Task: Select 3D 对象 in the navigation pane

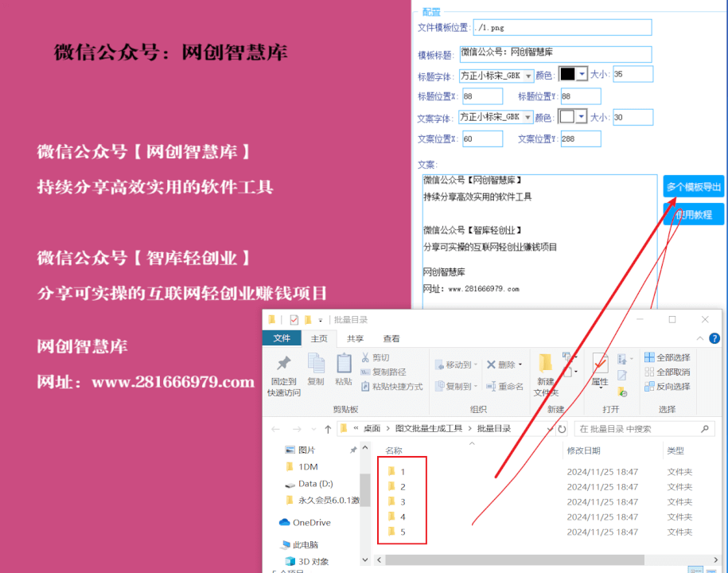Action: tap(307, 561)
